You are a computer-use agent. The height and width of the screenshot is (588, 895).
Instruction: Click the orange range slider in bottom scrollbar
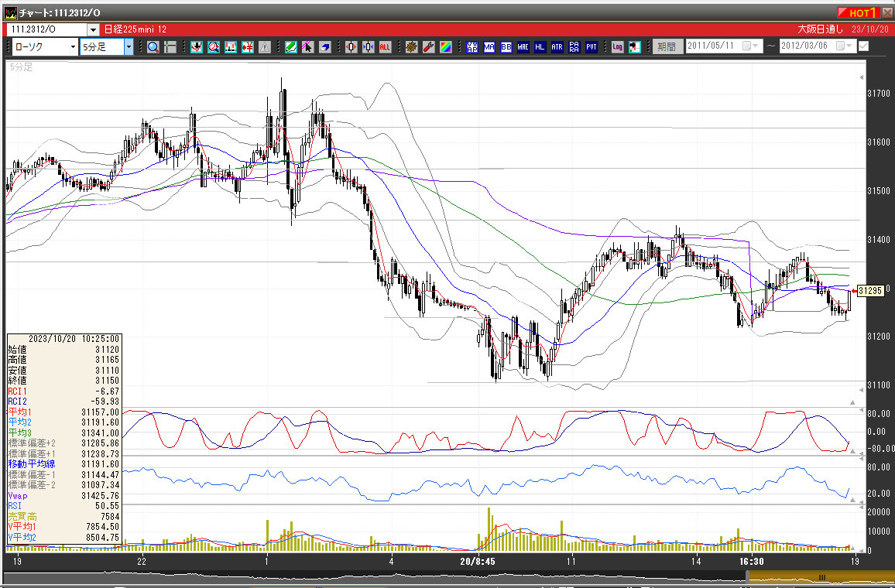tap(821, 577)
